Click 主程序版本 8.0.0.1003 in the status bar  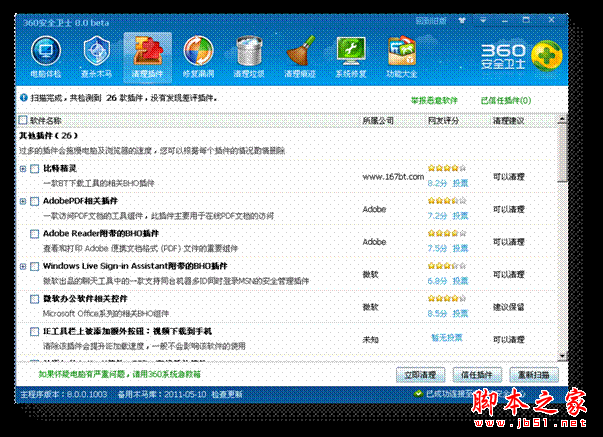tap(64, 394)
